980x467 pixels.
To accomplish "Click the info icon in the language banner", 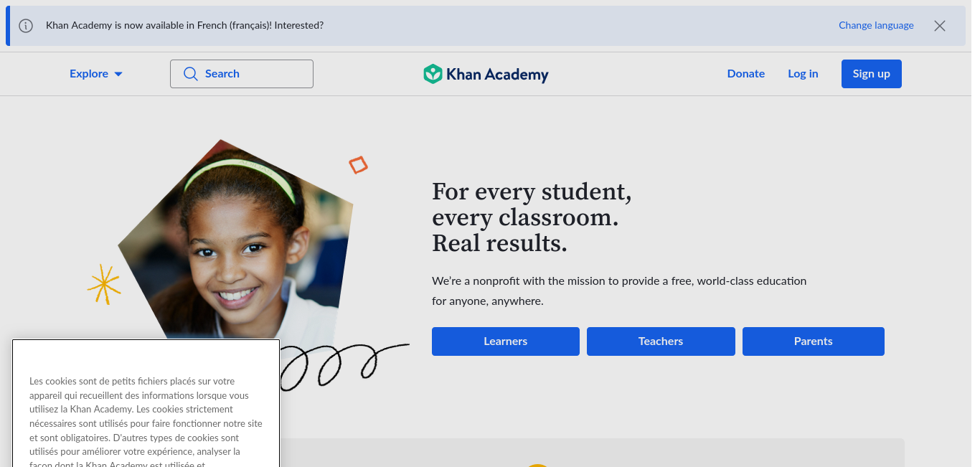I will pyautogui.click(x=26, y=26).
